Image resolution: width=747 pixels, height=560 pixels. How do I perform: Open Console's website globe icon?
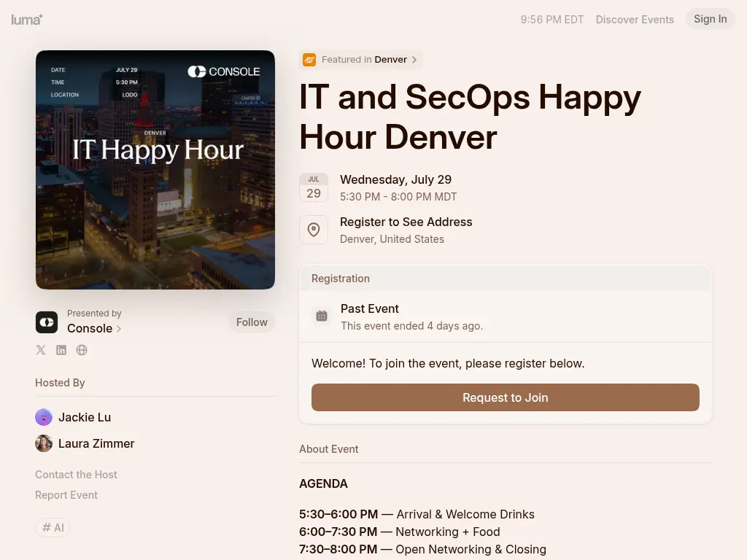tap(82, 350)
